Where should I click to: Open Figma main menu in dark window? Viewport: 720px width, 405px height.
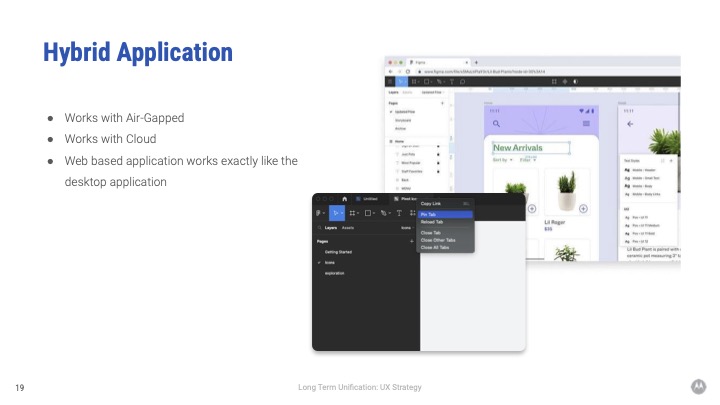coord(320,213)
